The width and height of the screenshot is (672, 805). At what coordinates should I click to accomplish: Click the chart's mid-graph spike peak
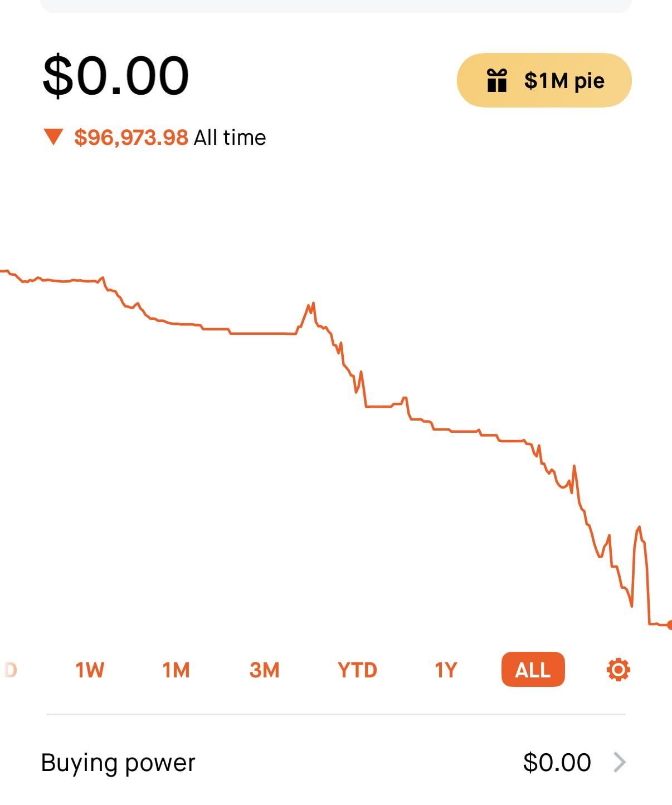tap(311, 305)
